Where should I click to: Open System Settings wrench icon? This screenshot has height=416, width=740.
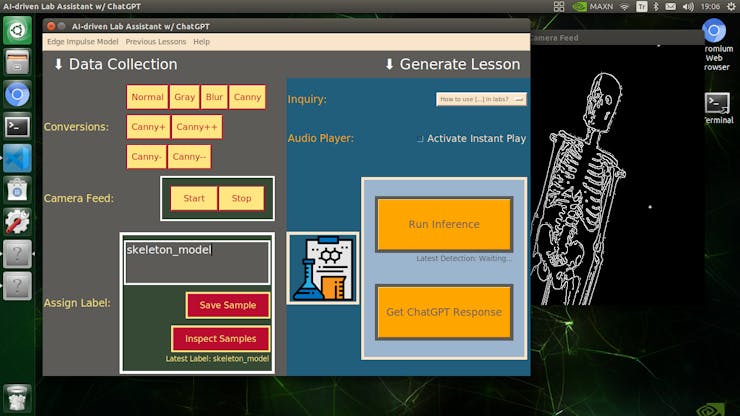click(17, 222)
